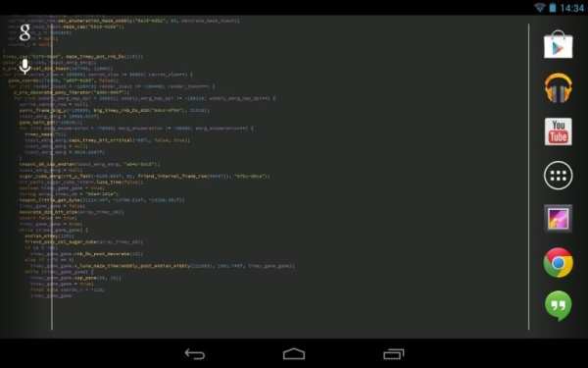Tap the Back navigation button
The height and width of the screenshot is (368, 588).
coord(195,353)
